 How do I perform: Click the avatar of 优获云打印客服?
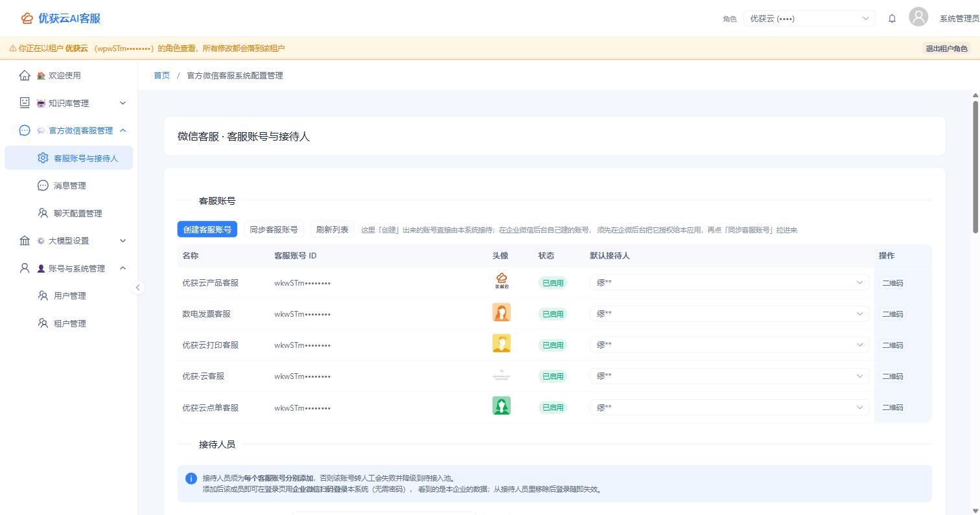click(502, 343)
